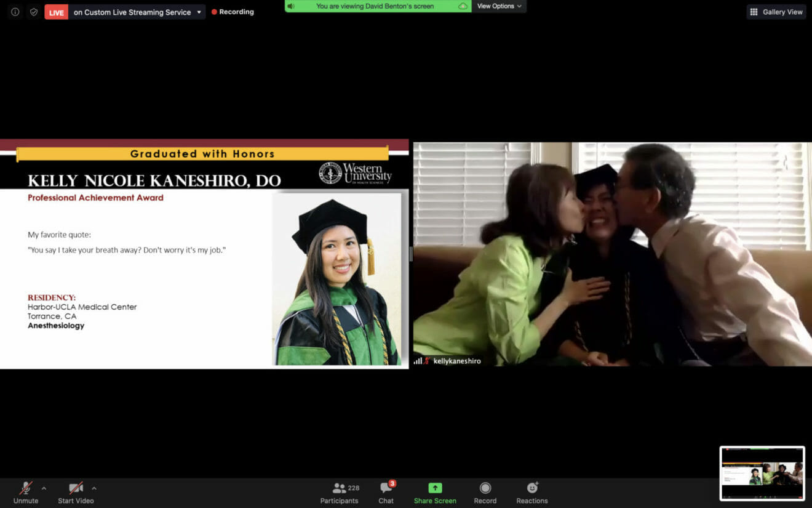Image resolution: width=812 pixels, height=508 pixels.
Task: Click the Record icon in the toolbar
Action: point(485,490)
